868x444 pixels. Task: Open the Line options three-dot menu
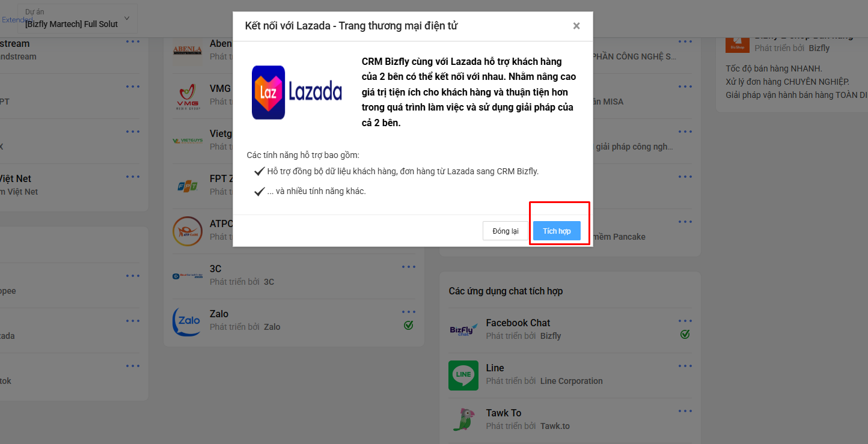685,366
